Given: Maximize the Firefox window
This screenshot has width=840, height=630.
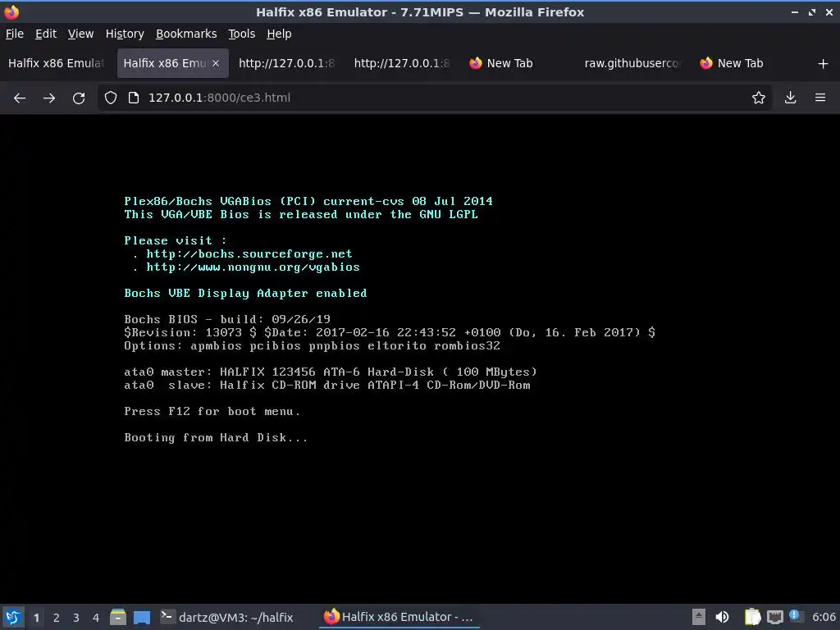Looking at the screenshot, I should (x=812, y=11).
